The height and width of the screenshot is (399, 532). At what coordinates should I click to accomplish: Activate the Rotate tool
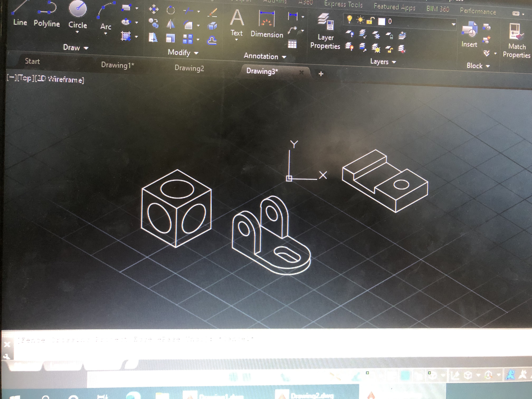pos(170,10)
